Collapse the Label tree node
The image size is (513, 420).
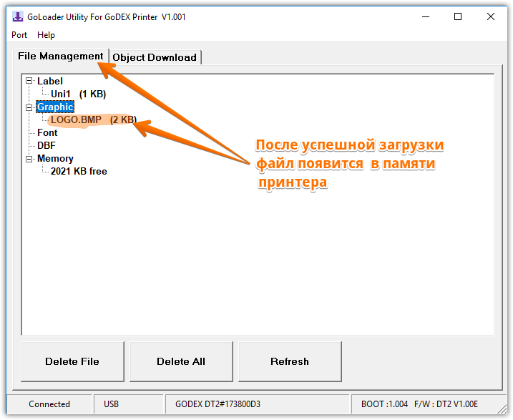tap(29, 81)
